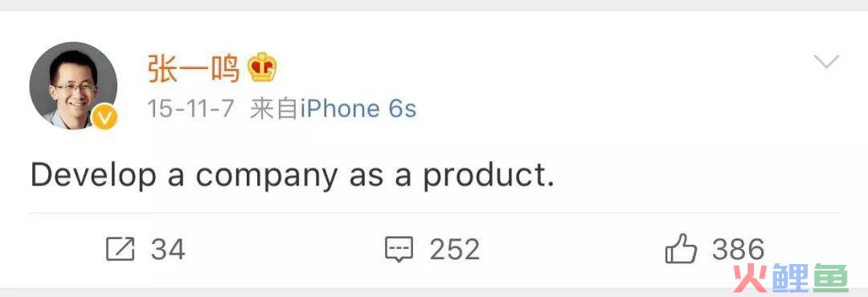Screen dimensions: 868x297
Task: Open the comments speech bubble icon
Action: tap(399, 250)
